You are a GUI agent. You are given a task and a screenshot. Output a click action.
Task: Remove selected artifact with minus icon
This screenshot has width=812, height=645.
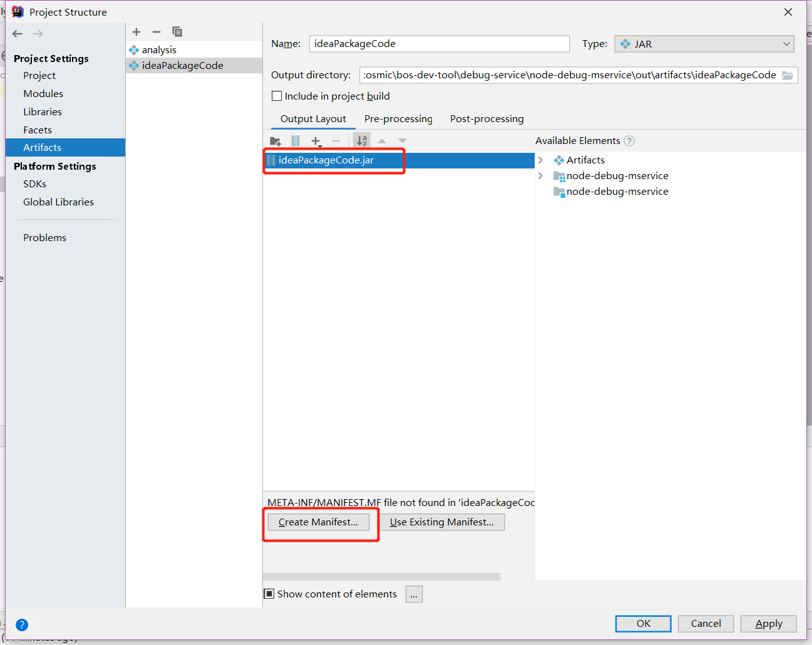157,32
